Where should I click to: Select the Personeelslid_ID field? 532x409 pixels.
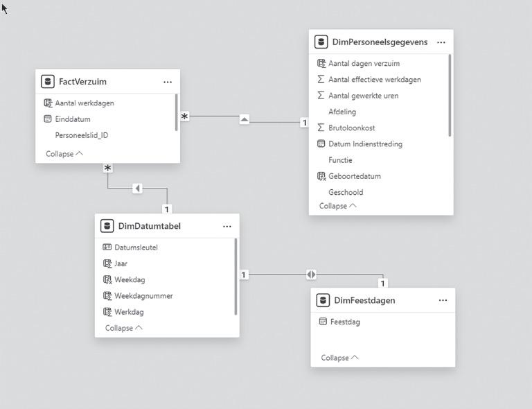[81, 135]
